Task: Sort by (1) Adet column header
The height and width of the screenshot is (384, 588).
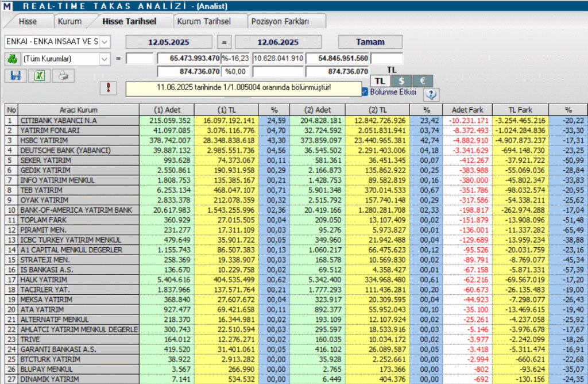Action: click(167, 110)
